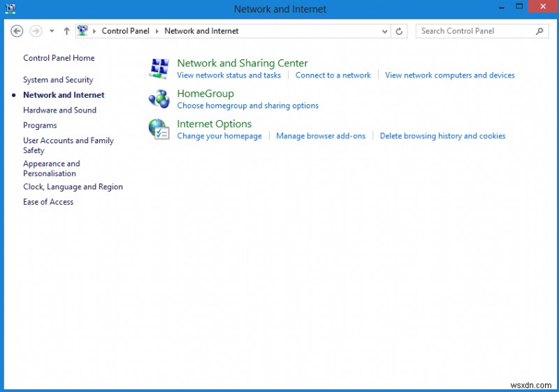
Task: Click View network status and tasks
Action: [x=229, y=75]
